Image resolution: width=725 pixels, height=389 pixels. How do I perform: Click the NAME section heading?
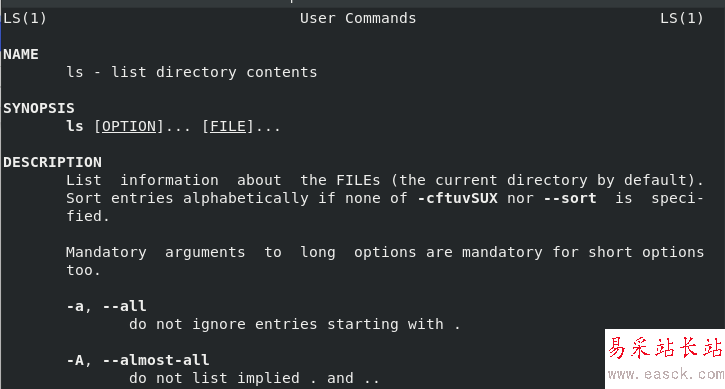21,54
